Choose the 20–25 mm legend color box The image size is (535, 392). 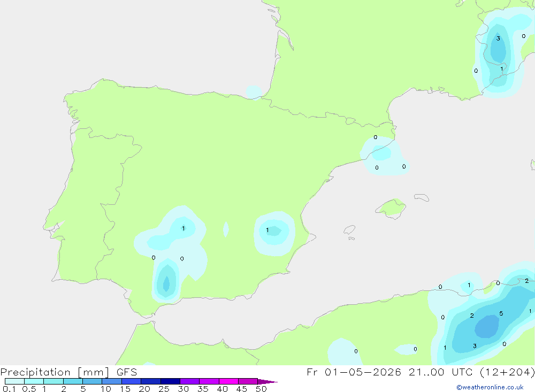150,381
